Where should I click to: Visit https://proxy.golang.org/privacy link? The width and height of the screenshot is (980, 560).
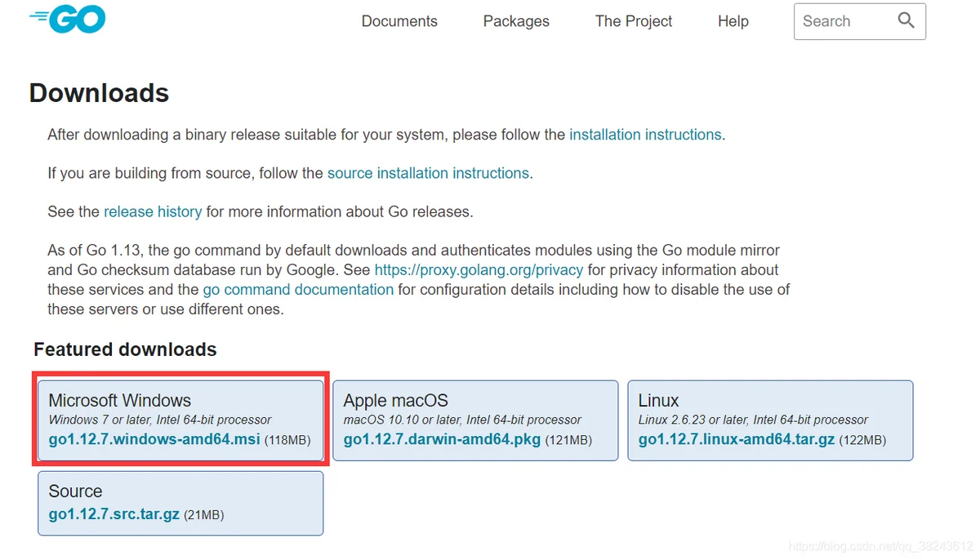(x=479, y=269)
